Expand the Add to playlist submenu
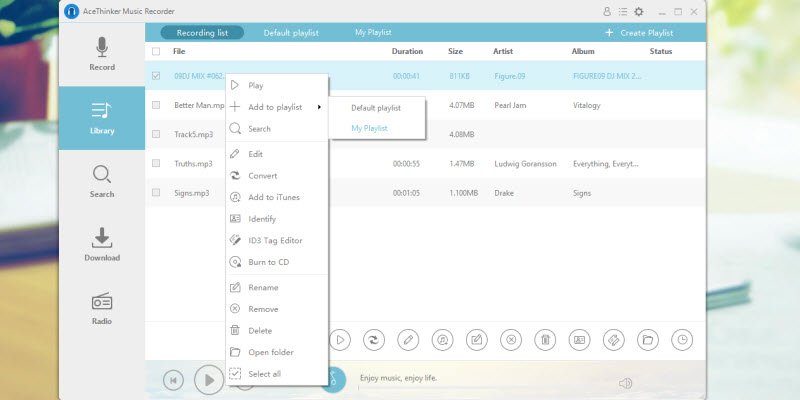This screenshot has width=800, height=400. coord(277,107)
